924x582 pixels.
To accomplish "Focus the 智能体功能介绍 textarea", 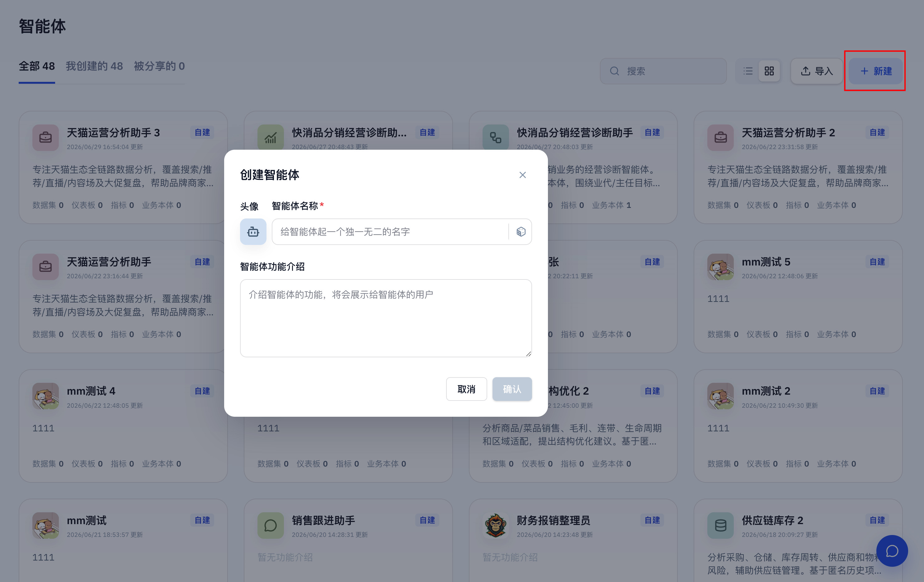I will click(x=386, y=318).
